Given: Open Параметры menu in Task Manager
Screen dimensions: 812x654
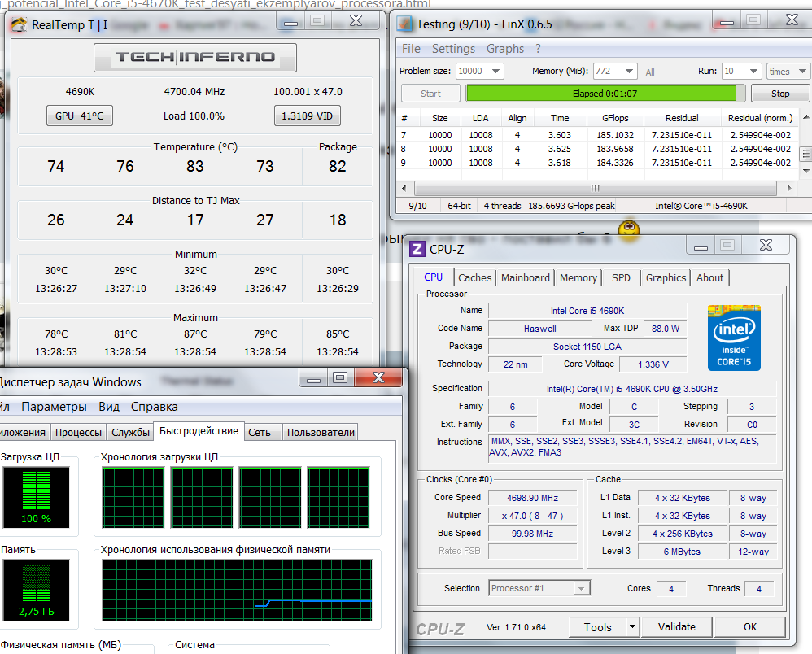Looking at the screenshot, I should [54, 407].
